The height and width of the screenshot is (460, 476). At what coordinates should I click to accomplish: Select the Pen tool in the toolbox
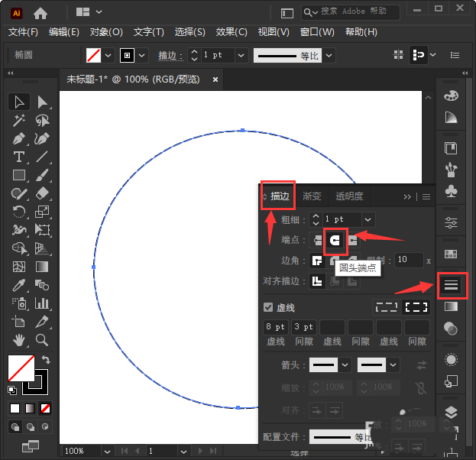(20, 139)
